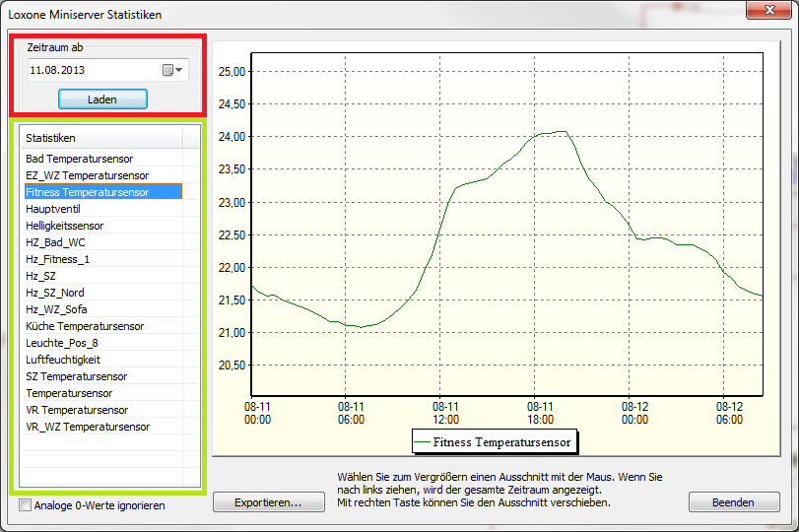Select VR_WZ Temperatursensor entry
The width and height of the screenshot is (799, 532).
(88, 427)
